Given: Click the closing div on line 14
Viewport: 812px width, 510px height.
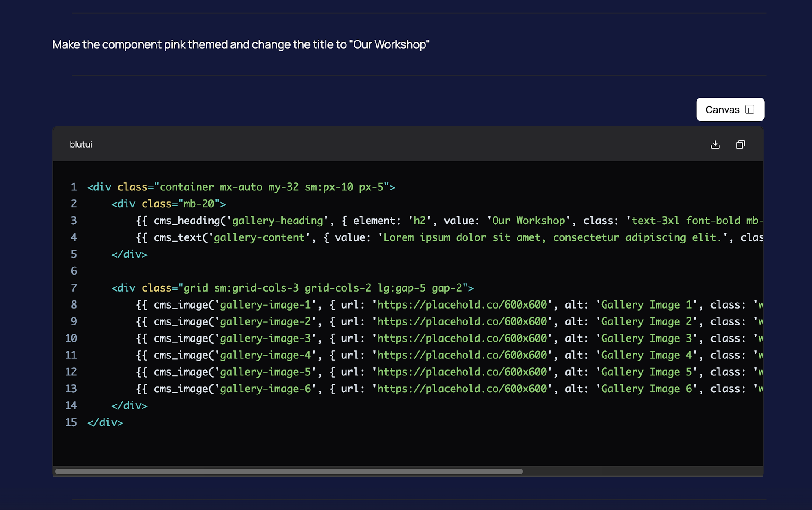Looking at the screenshot, I should pos(129,405).
